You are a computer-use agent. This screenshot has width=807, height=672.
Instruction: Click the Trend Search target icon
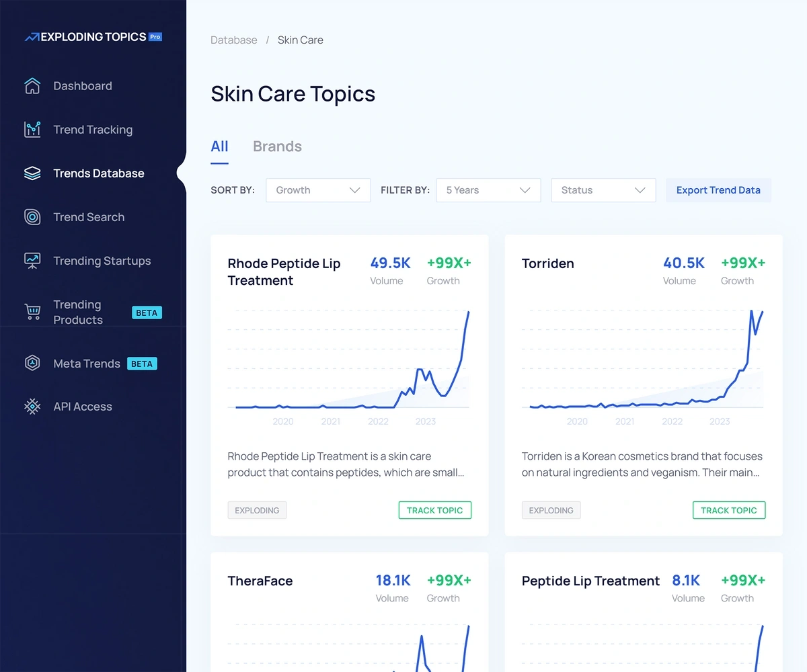point(32,217)
